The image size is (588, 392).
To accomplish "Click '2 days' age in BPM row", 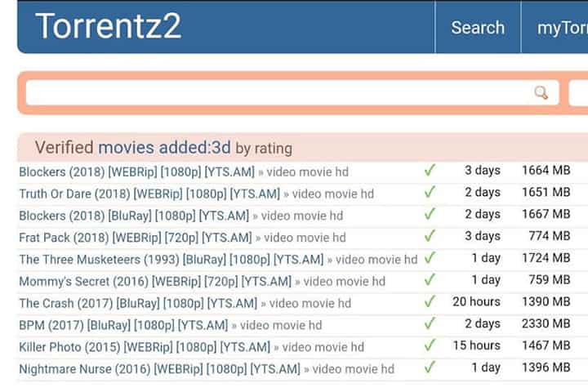I will (483, 323).
